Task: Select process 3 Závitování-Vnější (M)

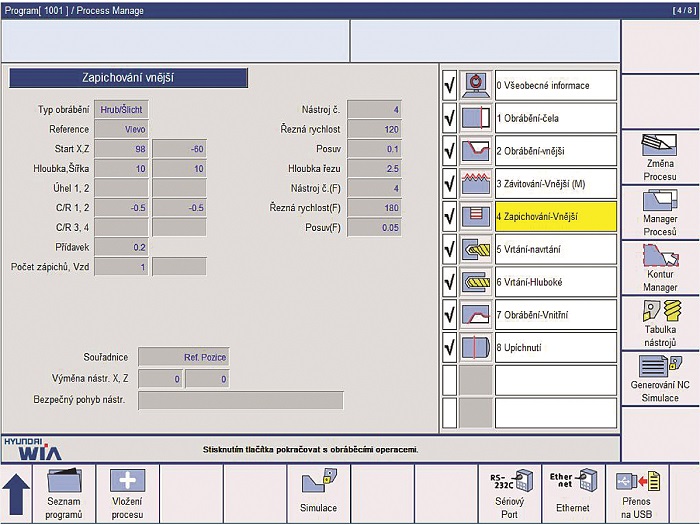Action: 556,183
